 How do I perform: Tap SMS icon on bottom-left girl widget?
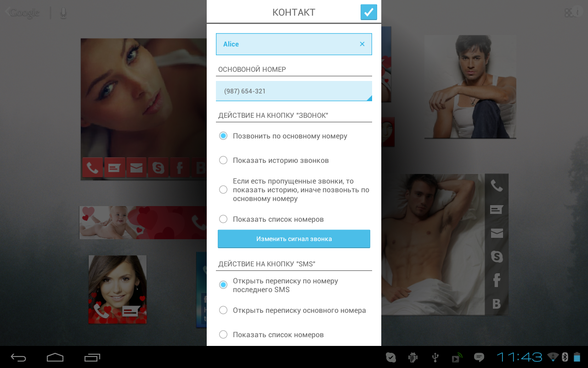click(131, 311)
